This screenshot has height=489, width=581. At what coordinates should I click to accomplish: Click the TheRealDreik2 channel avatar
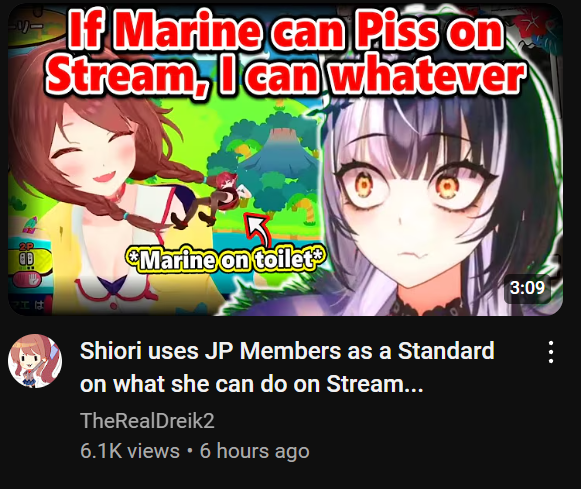[35, 361]
